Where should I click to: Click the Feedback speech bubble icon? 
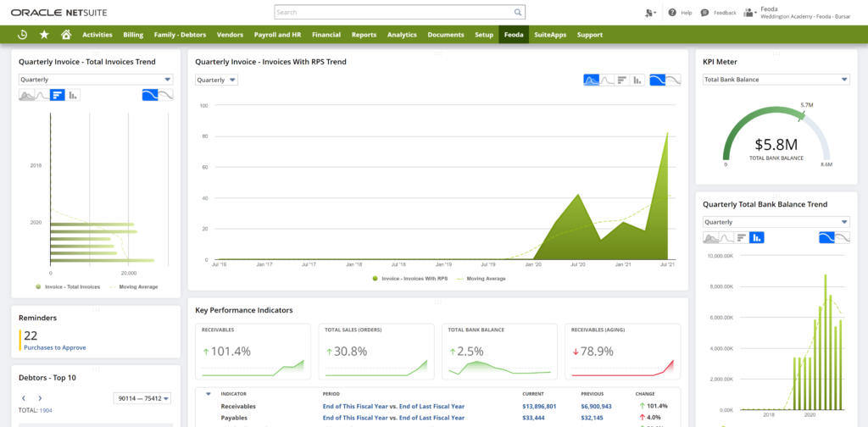(x=704, y=12)
